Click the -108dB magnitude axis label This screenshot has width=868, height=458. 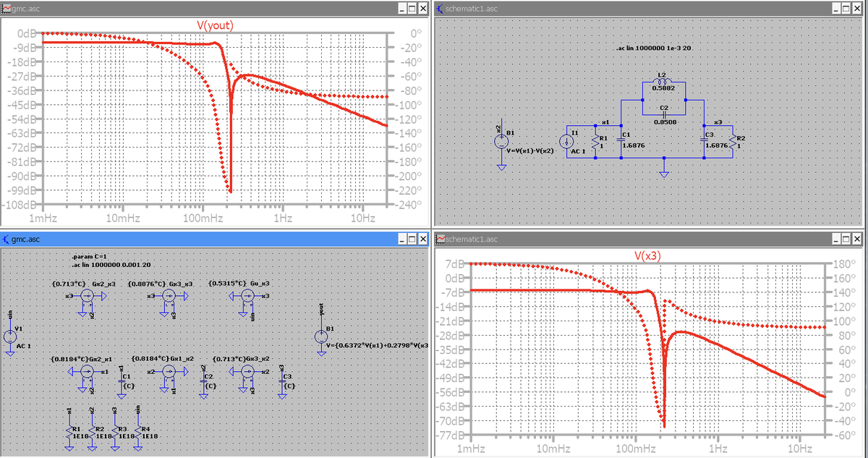[20, 205]
